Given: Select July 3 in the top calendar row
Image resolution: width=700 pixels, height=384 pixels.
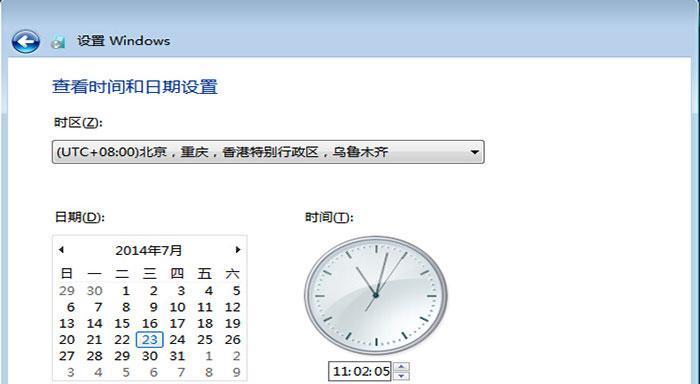Looking at the screenshot, I should click(x=181, y=291).
